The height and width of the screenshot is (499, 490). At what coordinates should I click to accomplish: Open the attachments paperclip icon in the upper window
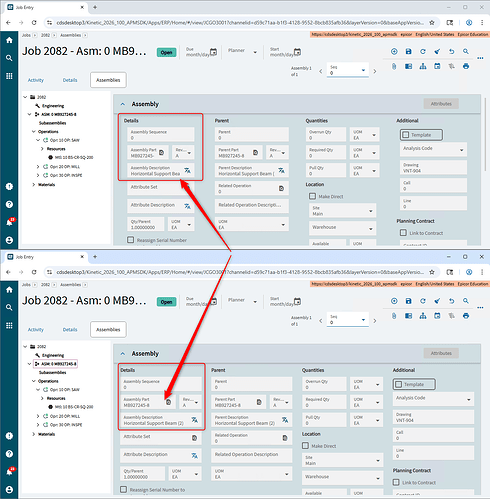coord(394,66)
